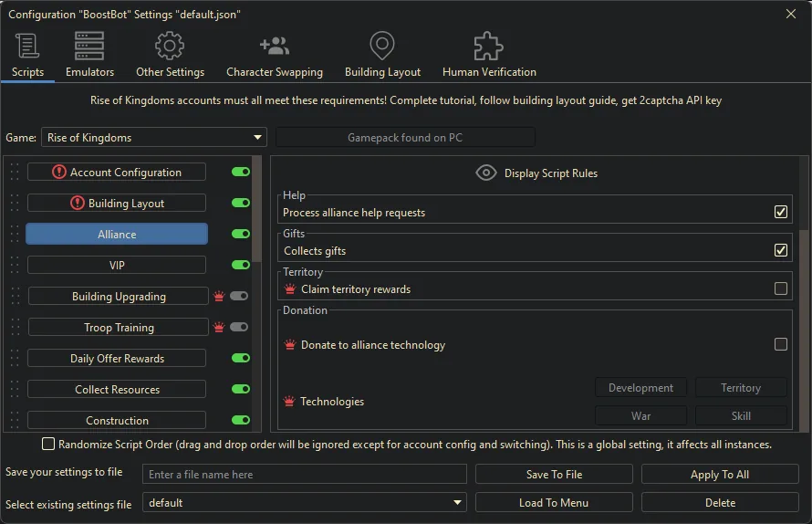This screenshot has width=812, height=524.
Task: Open the existing settings file dropdown
Action: coord(305,502)
